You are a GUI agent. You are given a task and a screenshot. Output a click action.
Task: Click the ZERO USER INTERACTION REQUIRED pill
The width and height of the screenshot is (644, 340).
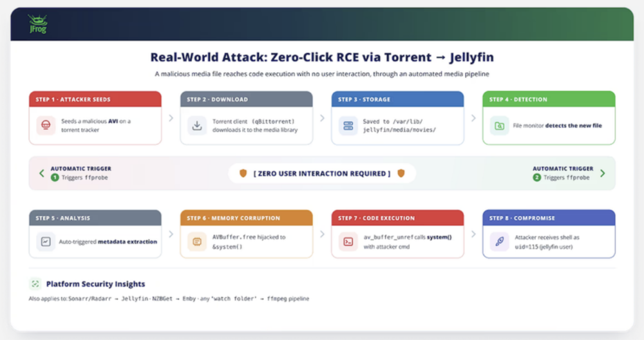322,173
